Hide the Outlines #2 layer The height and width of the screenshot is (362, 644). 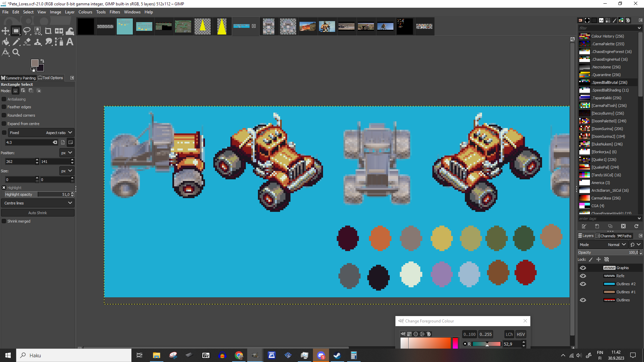click(583, 284)
